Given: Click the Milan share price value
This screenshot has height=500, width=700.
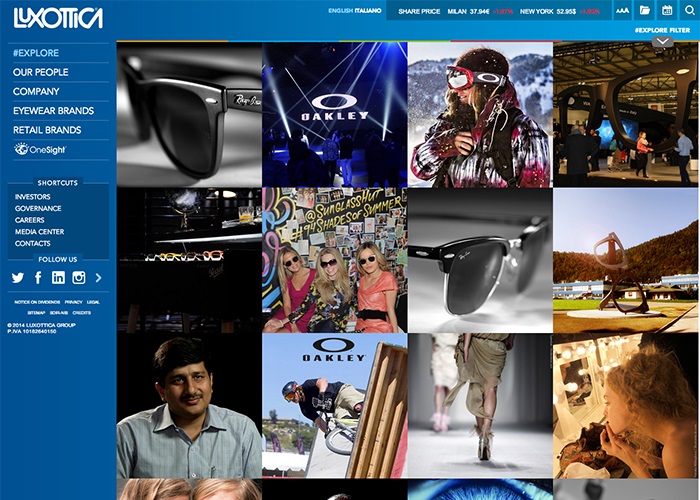Looking at the screenshot, I should click(480, 12).
